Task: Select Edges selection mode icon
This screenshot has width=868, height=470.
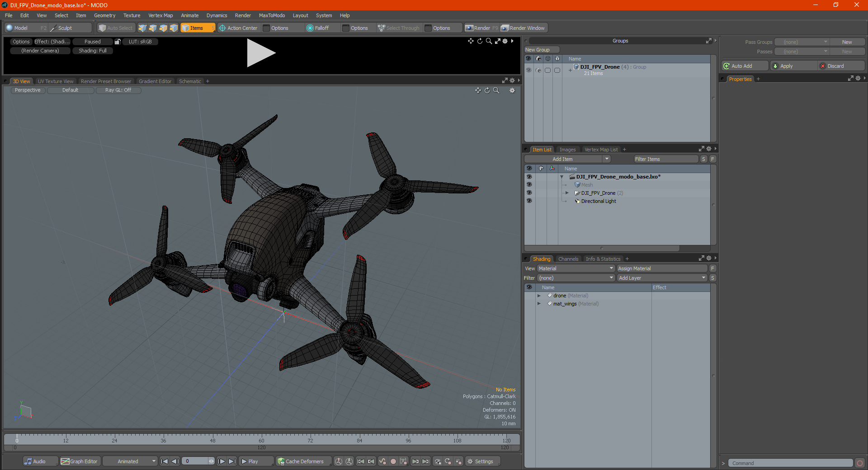Action: tap(153, 28)
